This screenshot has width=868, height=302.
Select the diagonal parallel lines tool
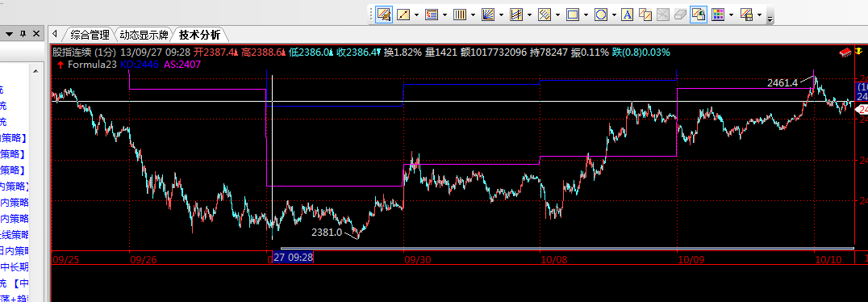click(x=545, y=15)
